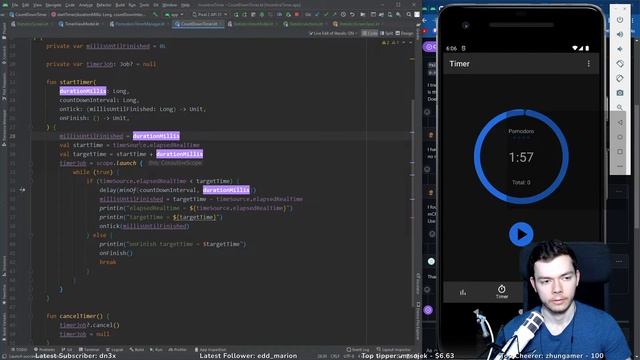
Task: Click the 1:57 countdown text
Action: click(x=521, y=157)
